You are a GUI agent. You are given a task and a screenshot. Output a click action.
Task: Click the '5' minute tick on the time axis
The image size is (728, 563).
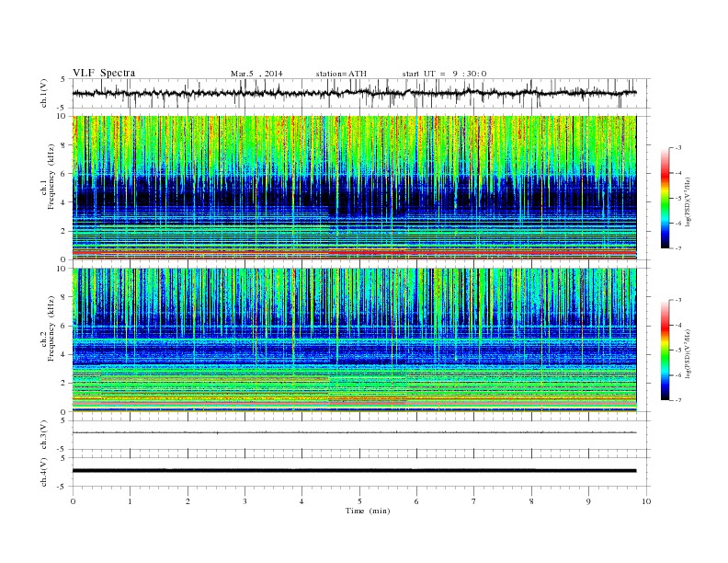click(x=359, y=501)
